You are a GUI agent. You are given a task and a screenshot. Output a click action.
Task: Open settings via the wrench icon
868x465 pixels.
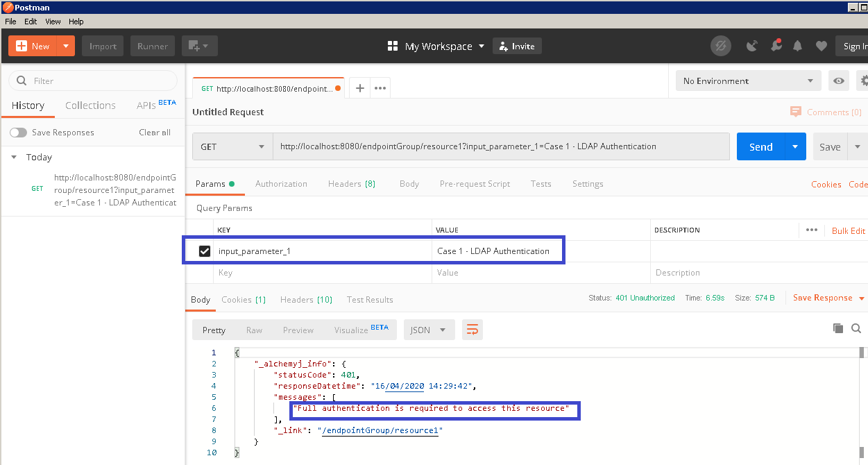click(x=776, y=46)
